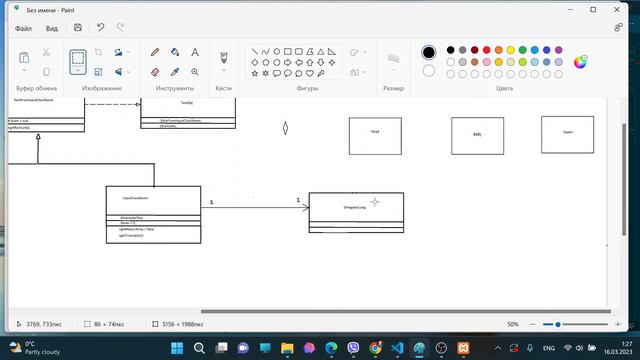This screenshot has width=640, height=360.
Task: Show hidden system tray icons chevron
Action: pyautogui.click(x=498, y=348)
